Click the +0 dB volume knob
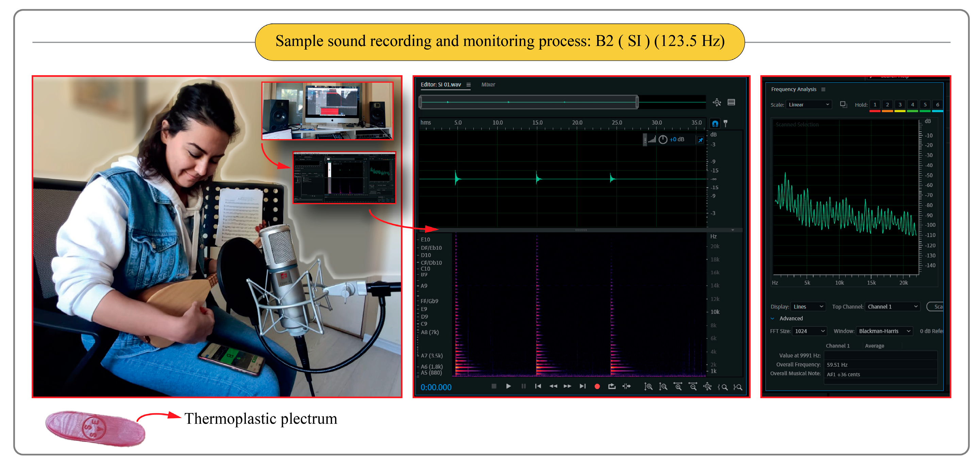 point(663,140)
